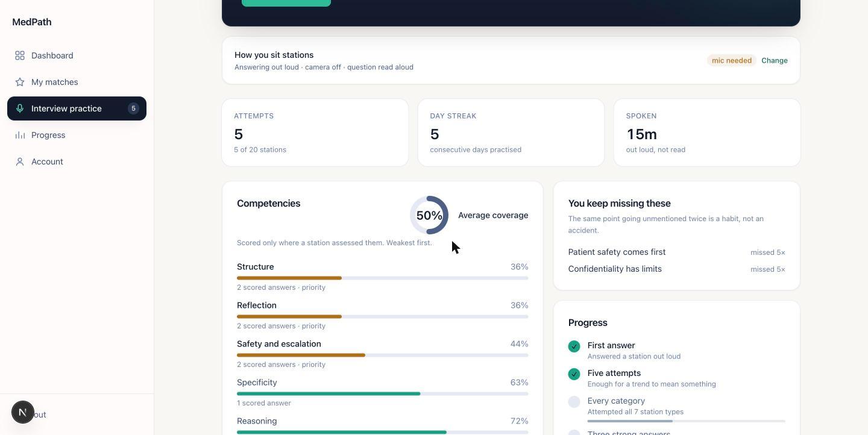Open the Attempts stat card

[315, 133]
